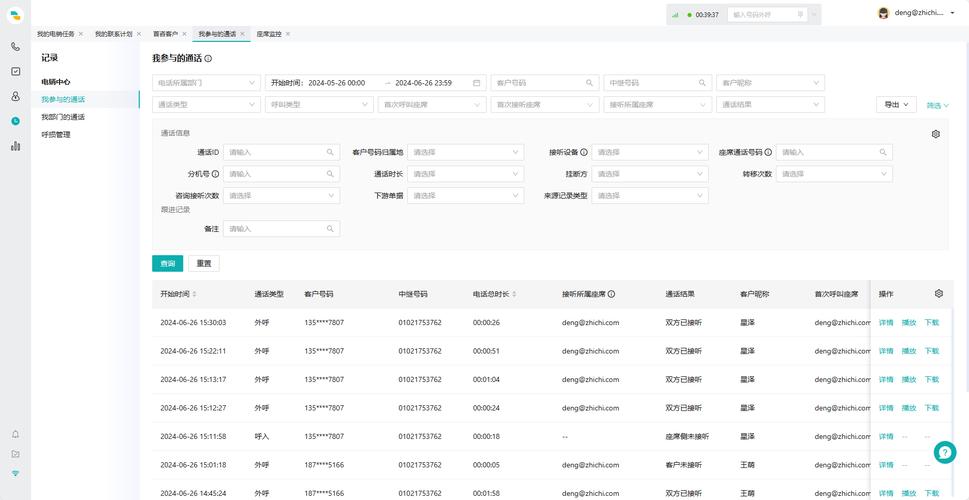The width and height of the screenshot is (969, 500).
Task: Open the 挂断方 dropdown
Action: click(650, 174)
